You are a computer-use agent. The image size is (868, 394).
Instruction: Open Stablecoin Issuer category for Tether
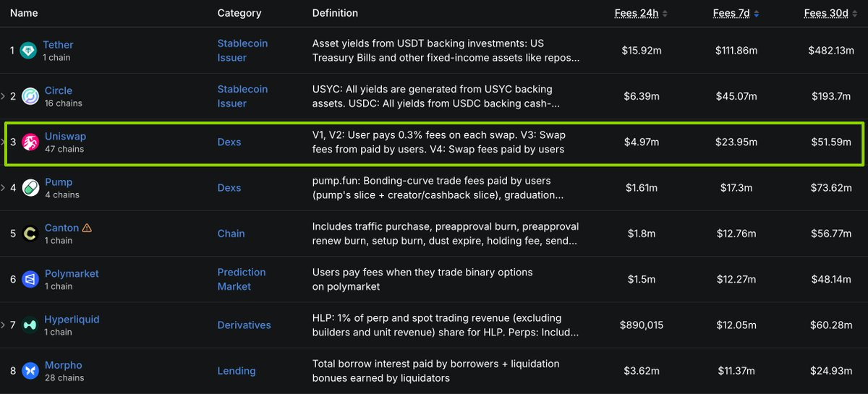pos(242,51)
